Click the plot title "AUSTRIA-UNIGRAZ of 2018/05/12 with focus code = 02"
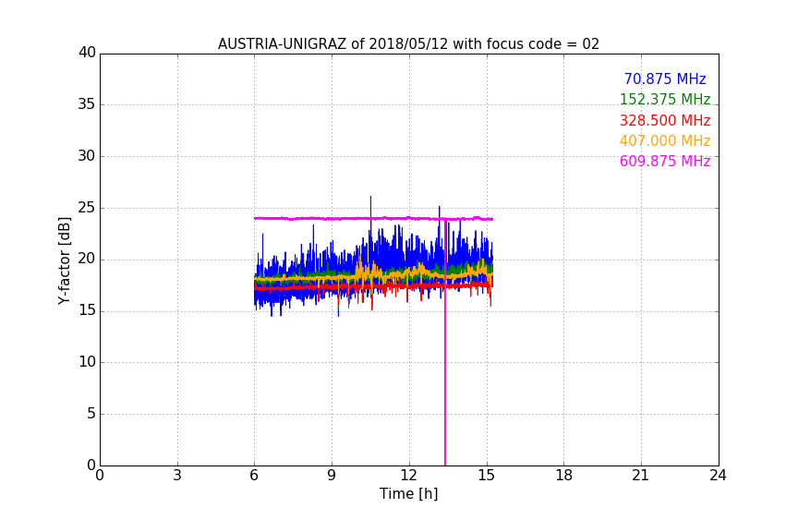This screenshot has width=798, height=532. point(408,43)
